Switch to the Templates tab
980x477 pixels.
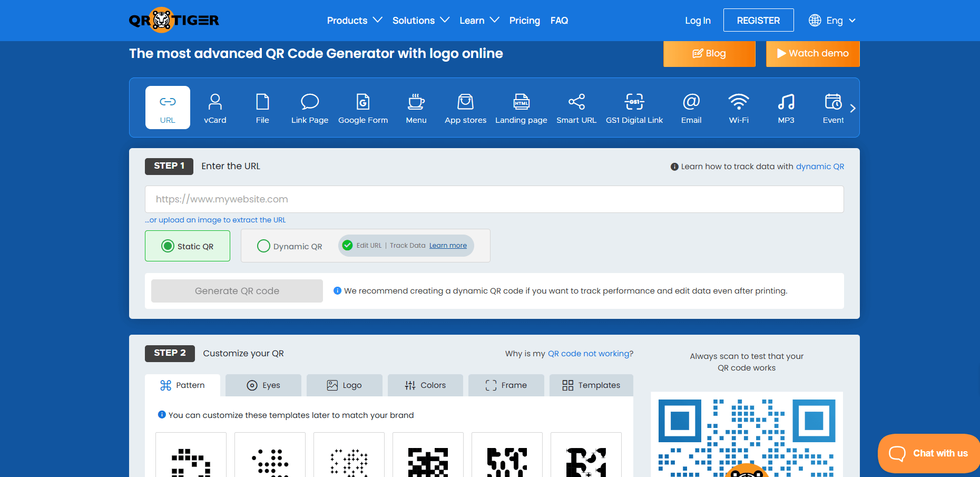click(x=591, y=385)
